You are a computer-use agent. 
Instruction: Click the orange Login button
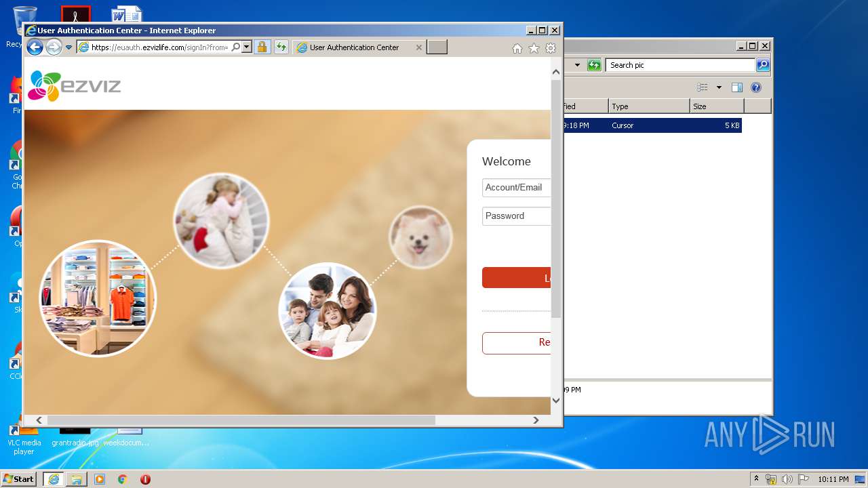tap(517, 278)
